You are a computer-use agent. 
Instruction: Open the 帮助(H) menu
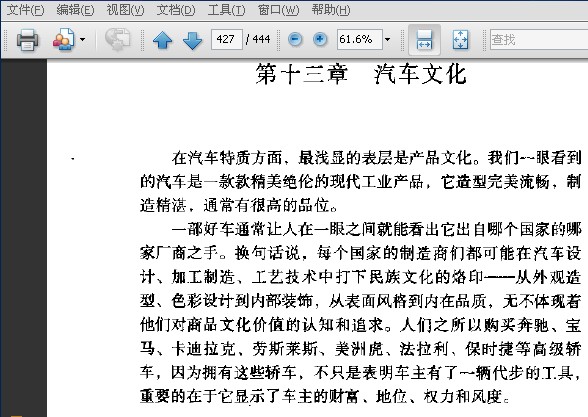pyautogui.click(x=331, y=10)
